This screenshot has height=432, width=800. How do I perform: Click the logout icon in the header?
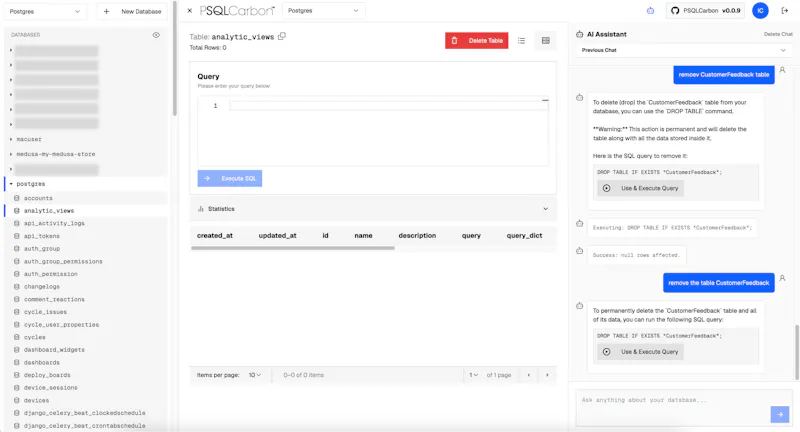(x=785, y=11)
